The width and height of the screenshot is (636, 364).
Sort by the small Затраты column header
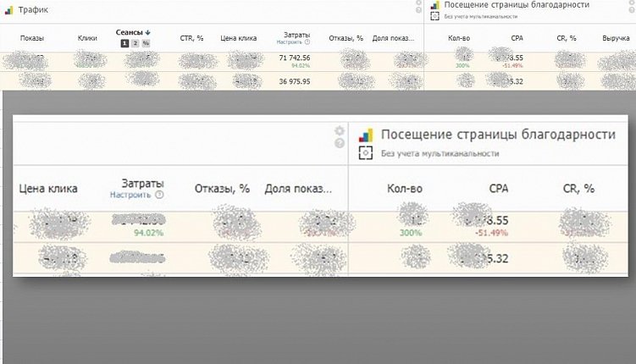tap(297, 36)
